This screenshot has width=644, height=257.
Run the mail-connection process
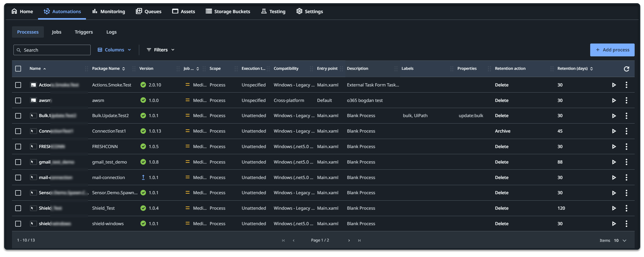pyautogui.click(x=614, y=178)
